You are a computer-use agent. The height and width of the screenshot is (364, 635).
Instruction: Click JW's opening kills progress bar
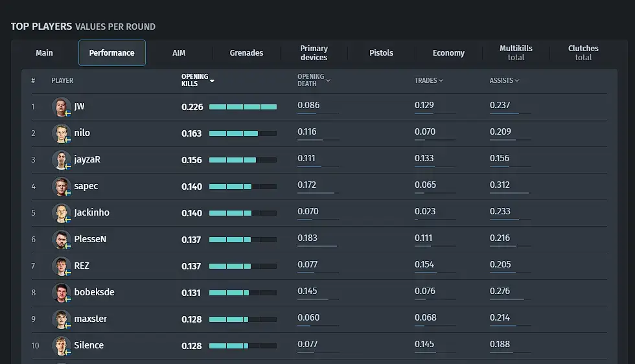click(x=242, y=107)
